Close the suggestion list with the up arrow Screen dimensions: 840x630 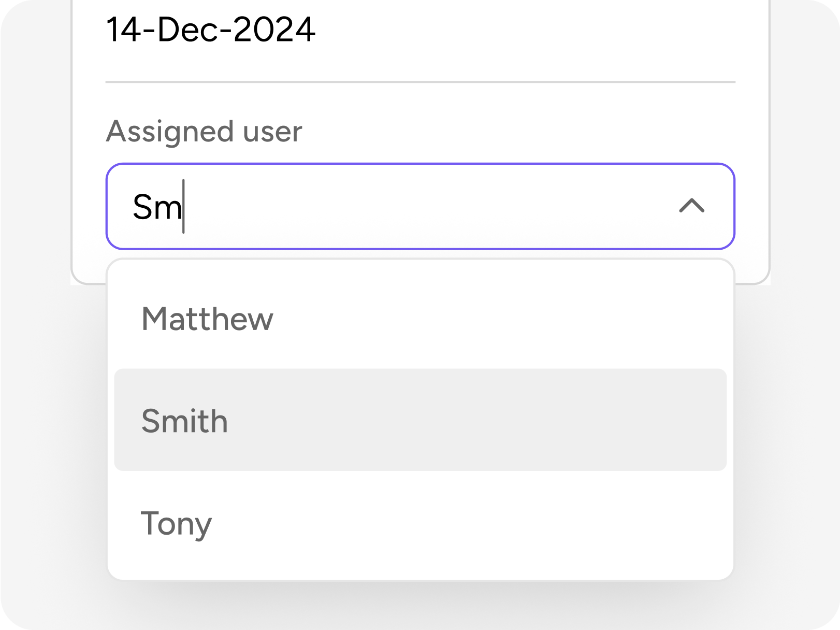coord(691,206)
